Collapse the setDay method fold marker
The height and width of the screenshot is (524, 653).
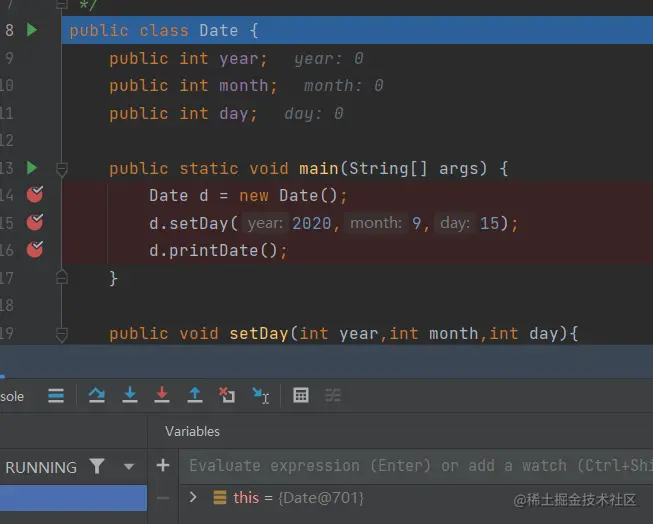(62, 334)
